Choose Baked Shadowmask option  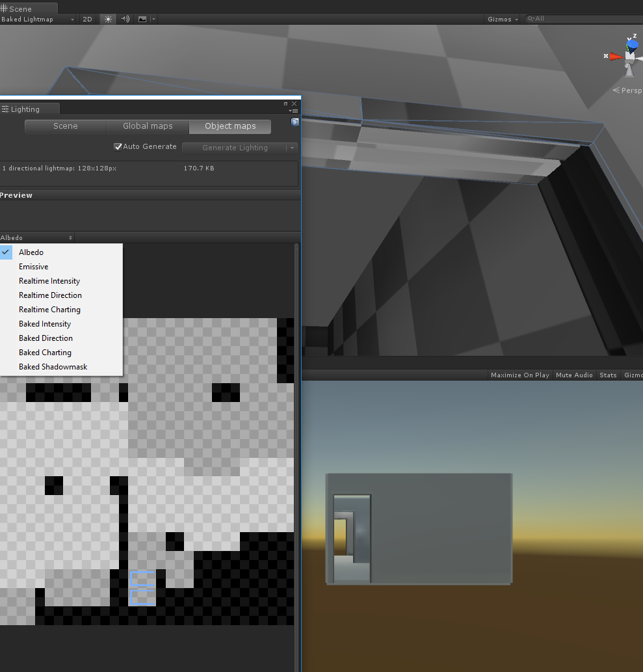(x=61, y=367)
